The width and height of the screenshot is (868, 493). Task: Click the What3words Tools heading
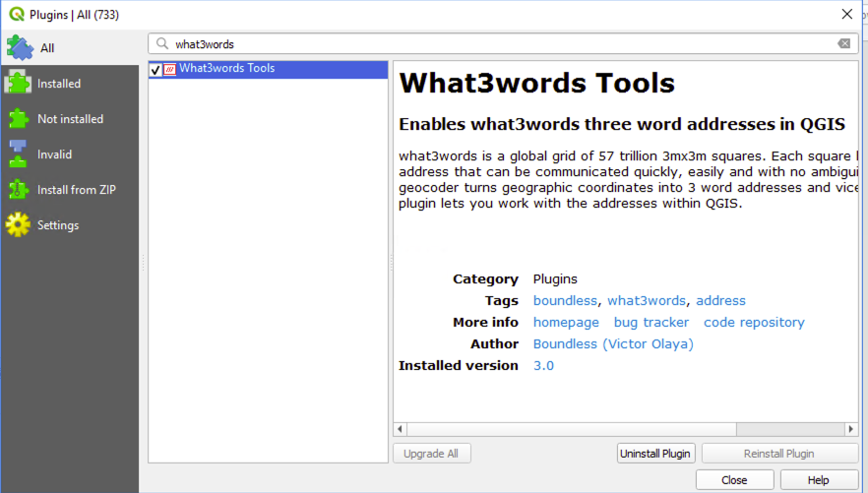[537, 84]
